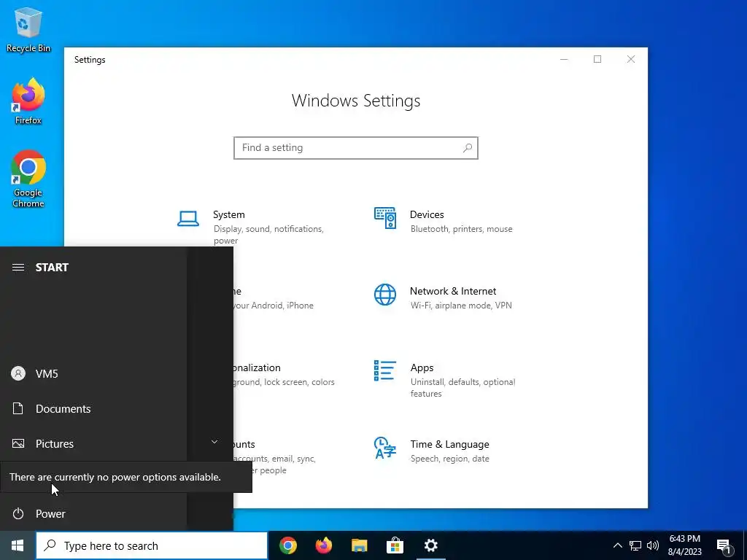Select Power in the Start menu
This screenshot has height=560, width=747.
(x=50, y=514)
